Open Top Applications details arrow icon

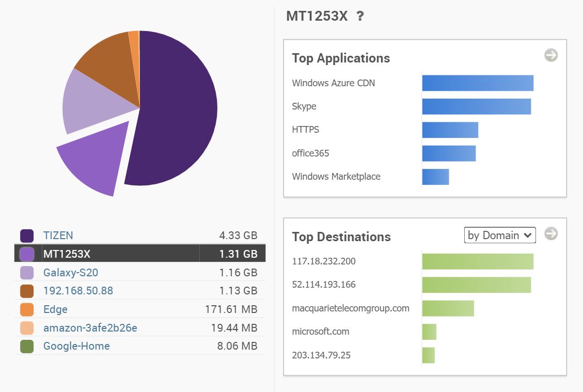[551, 55]
